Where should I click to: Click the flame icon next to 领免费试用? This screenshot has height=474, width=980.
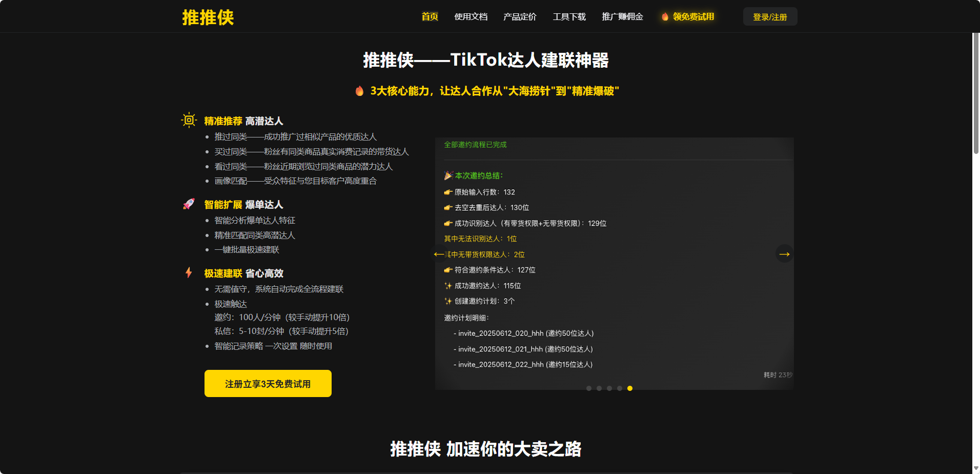pyautogui.click(x=665, y=16)
